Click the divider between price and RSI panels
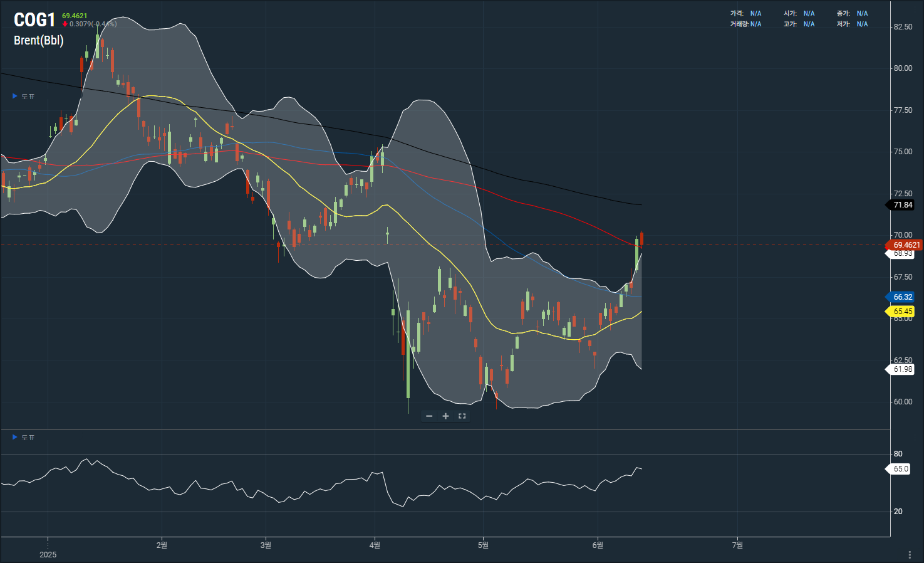This screenshot has height=563, width=924. tap(445, 430)
